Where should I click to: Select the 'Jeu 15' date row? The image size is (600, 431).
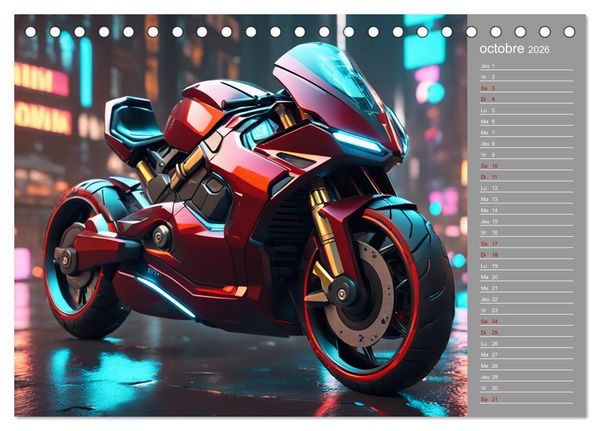pyautogui.click(x=527, y=221)
